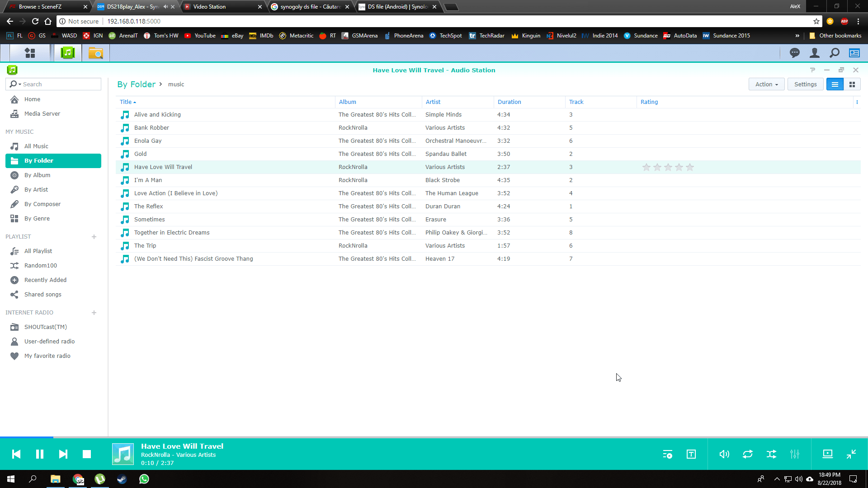Viewport: 868px width, 488px height.
Task: Open the equalizer settings icon
Action: click(795, 454)
